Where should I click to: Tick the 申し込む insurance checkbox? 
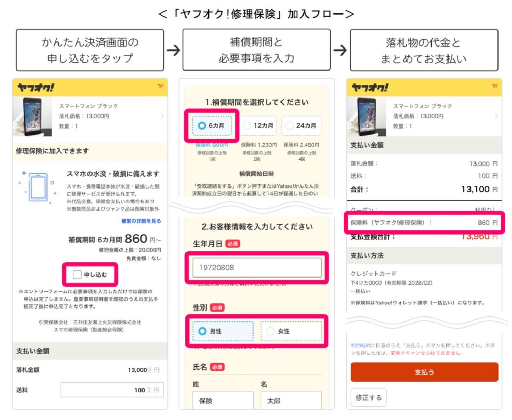77,275
